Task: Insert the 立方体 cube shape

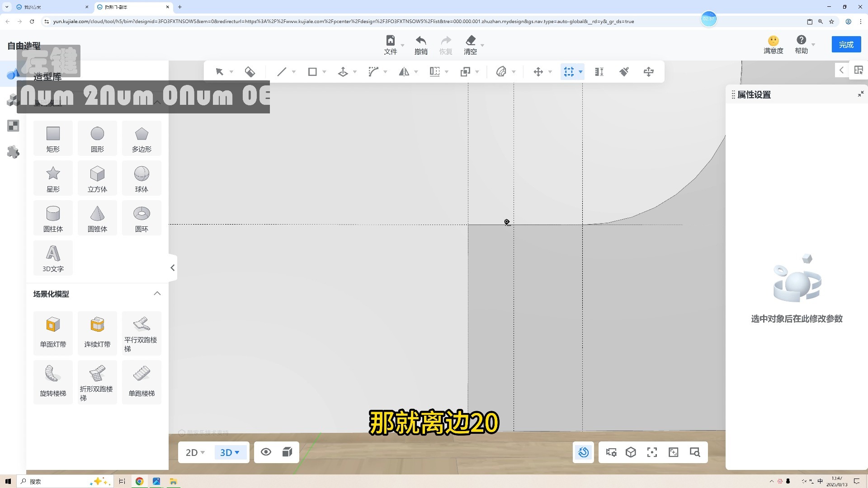Action: pos(97,178)
